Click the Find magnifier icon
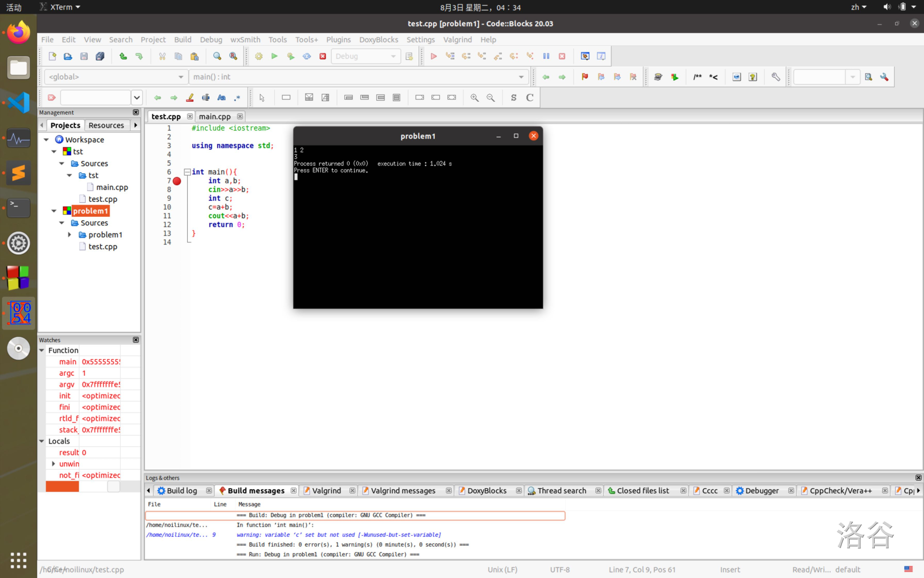924x578 pixels. click(217, 56)
